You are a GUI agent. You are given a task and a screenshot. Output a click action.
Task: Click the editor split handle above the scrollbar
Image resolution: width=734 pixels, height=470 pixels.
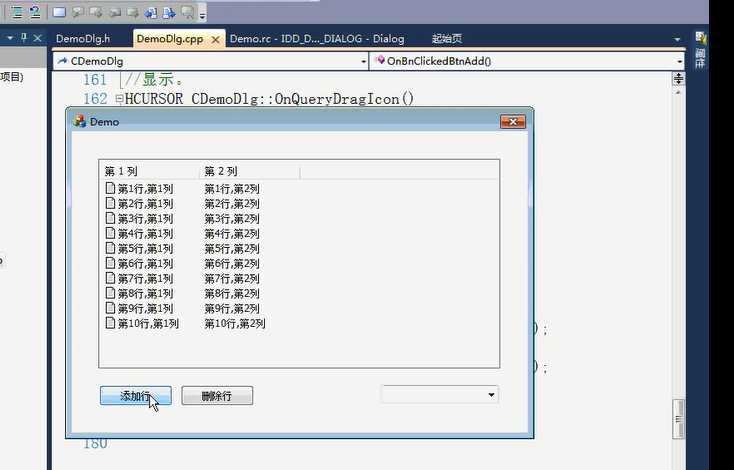coord(678,79)
